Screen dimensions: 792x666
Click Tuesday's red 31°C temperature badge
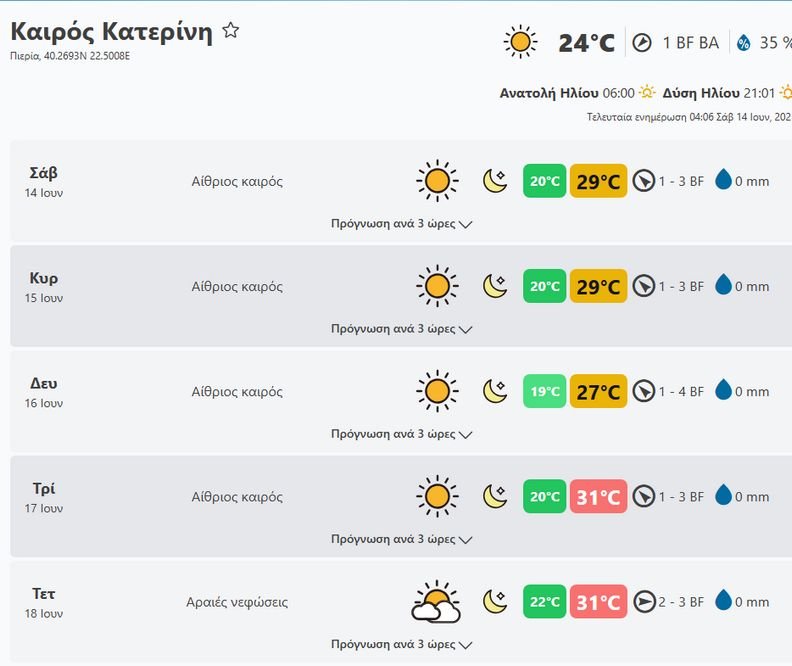(x=598, y=497)
